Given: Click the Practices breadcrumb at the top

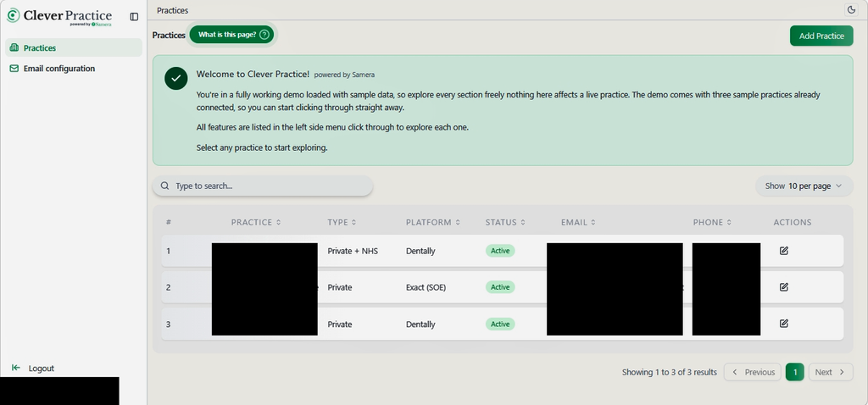Looking at the screenshot, I should tap(172, 10).
